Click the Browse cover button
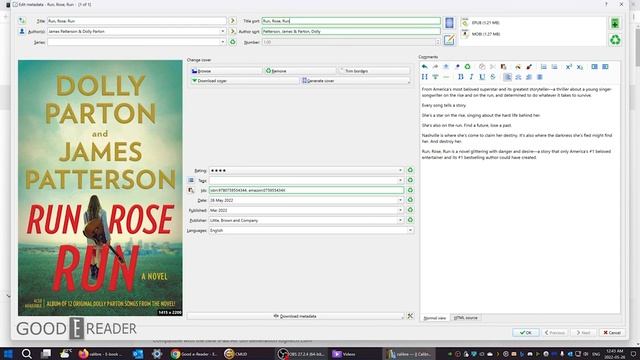 226,71
